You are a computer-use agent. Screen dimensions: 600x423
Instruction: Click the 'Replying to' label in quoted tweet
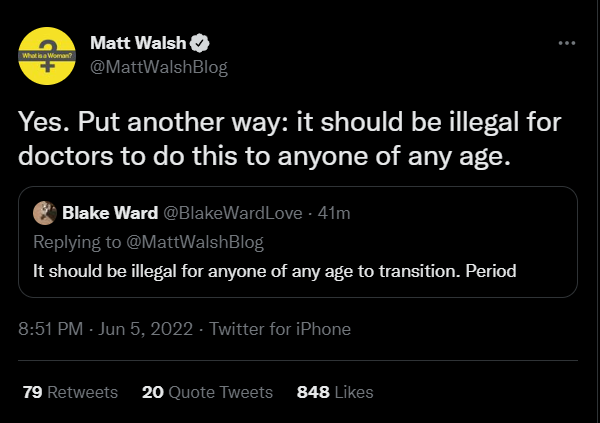[x=75, y=241]
